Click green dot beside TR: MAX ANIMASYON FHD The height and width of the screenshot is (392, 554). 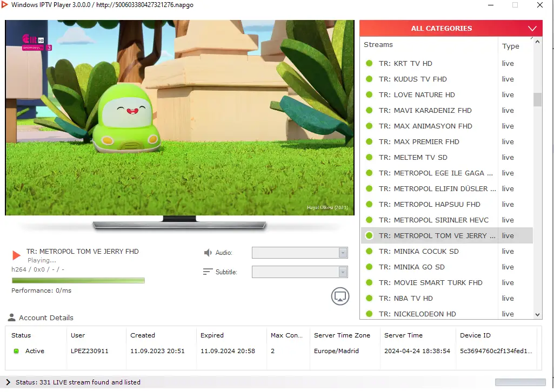tap(369, 126)
